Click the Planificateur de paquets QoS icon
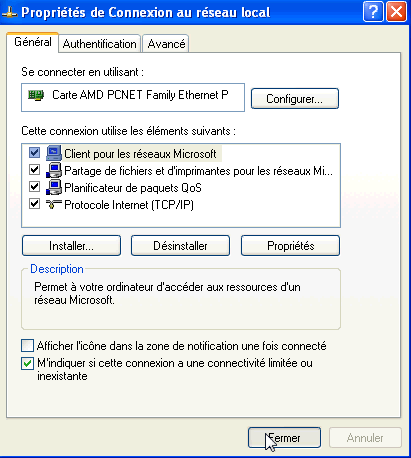 coord(54,187)
